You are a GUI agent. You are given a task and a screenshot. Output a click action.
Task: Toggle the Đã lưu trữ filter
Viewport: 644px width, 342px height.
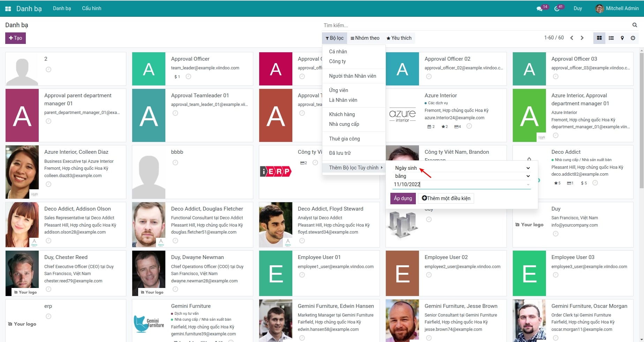click(x=339, y=153)
